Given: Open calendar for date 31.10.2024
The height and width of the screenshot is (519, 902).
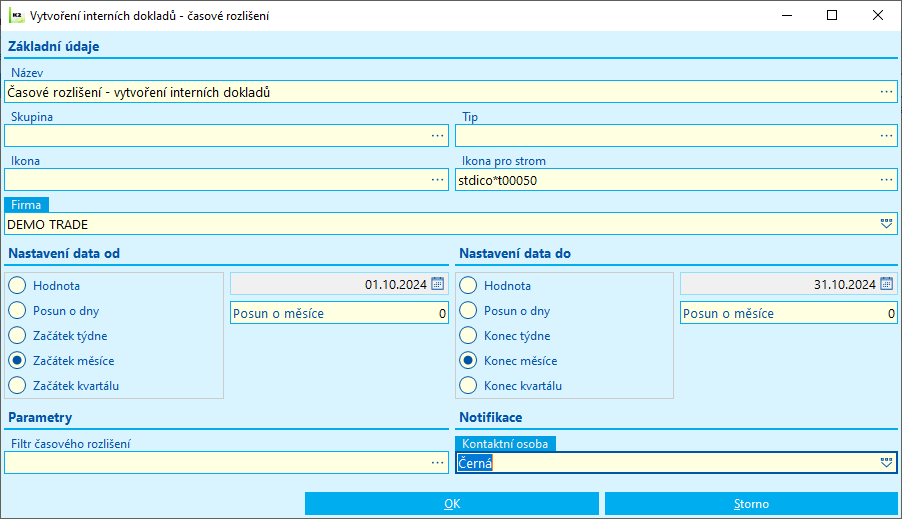Looking at the screenshot, I should 886,284.
